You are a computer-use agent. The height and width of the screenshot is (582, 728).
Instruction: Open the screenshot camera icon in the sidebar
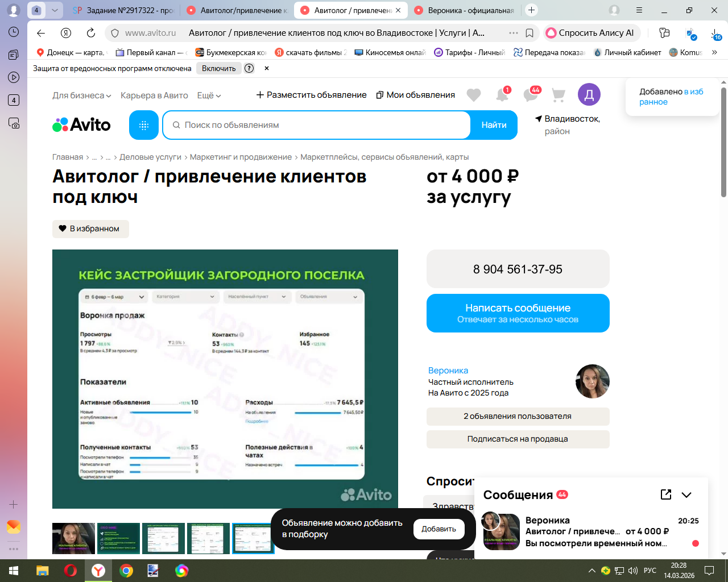[x=14, y=123]
